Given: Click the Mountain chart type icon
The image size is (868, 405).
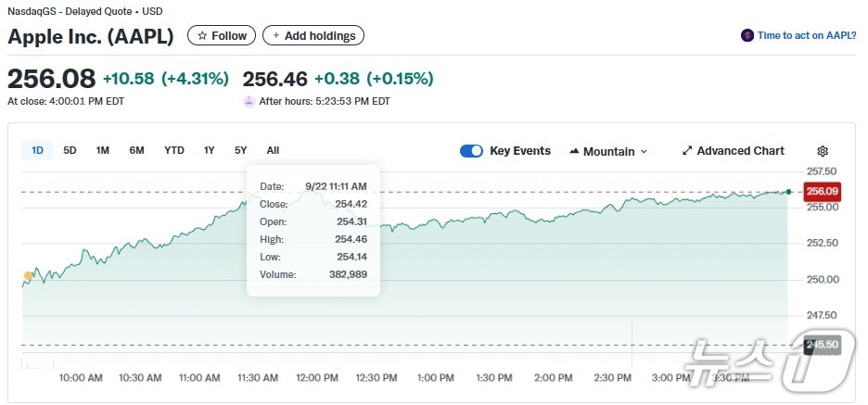Looking at the screenshot, I should [574, 151].
